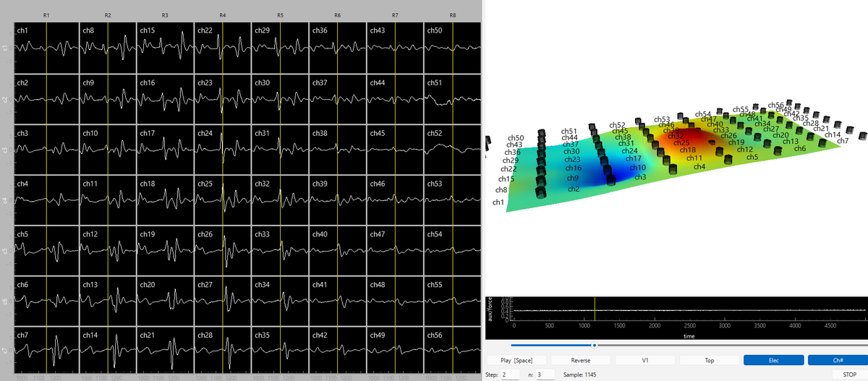Select the ch29 signal plot in grid

(280, 47)
